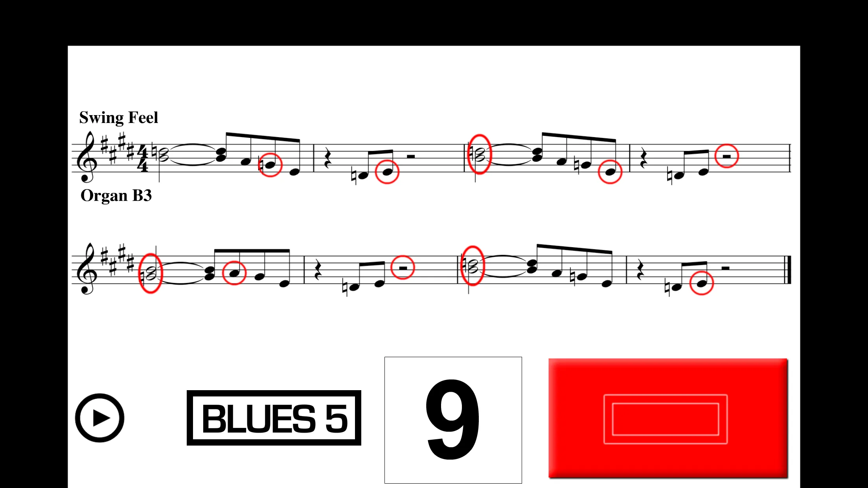Click the BLUES 5 label button

273,418
